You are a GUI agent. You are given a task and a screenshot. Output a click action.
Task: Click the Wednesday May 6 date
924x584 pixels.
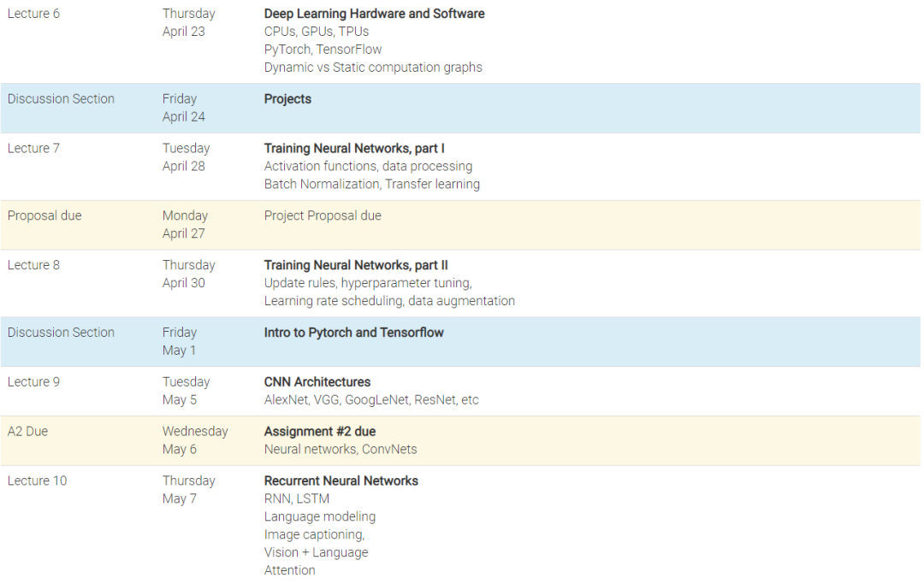pyautogui.click(x=194, y=440)
